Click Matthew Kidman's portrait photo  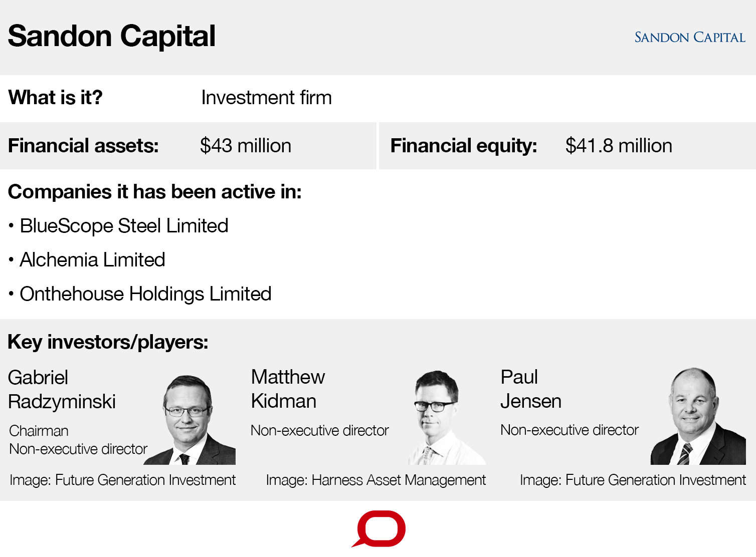point(440,418)
